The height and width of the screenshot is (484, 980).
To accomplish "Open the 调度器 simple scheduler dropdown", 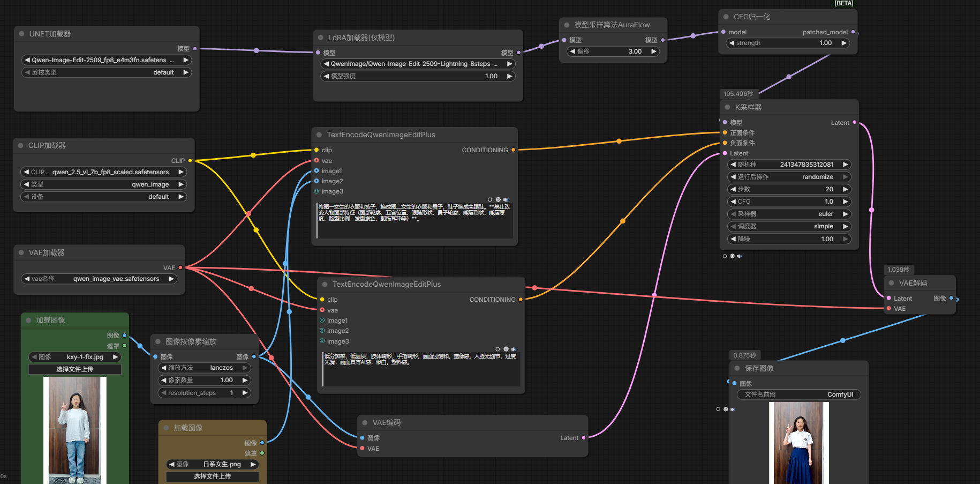I will click(789, 226).
